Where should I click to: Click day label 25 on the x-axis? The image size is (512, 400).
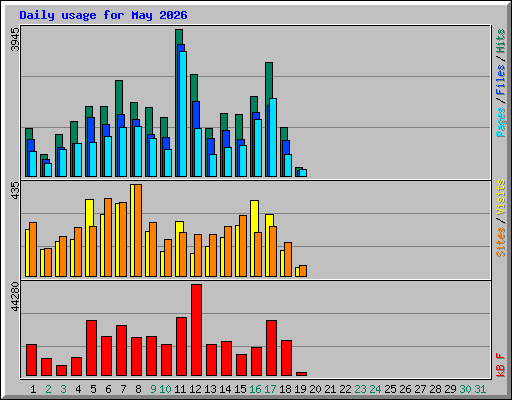point(390,389)
